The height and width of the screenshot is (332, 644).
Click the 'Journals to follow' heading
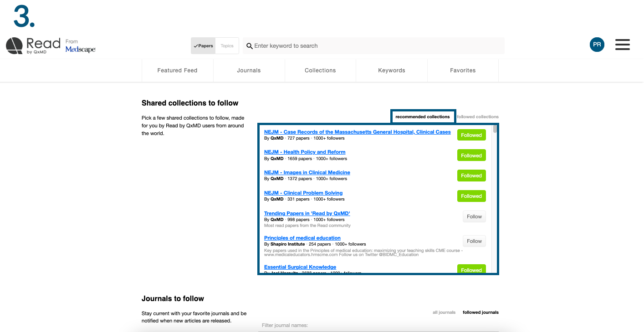coord(173,298)
